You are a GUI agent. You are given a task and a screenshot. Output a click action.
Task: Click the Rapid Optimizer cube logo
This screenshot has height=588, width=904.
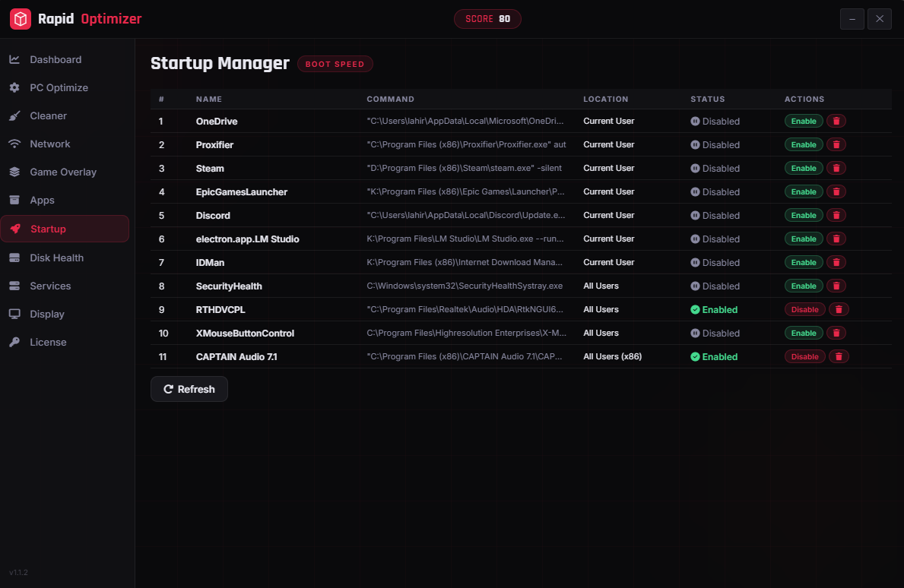(x=21, y=19)
